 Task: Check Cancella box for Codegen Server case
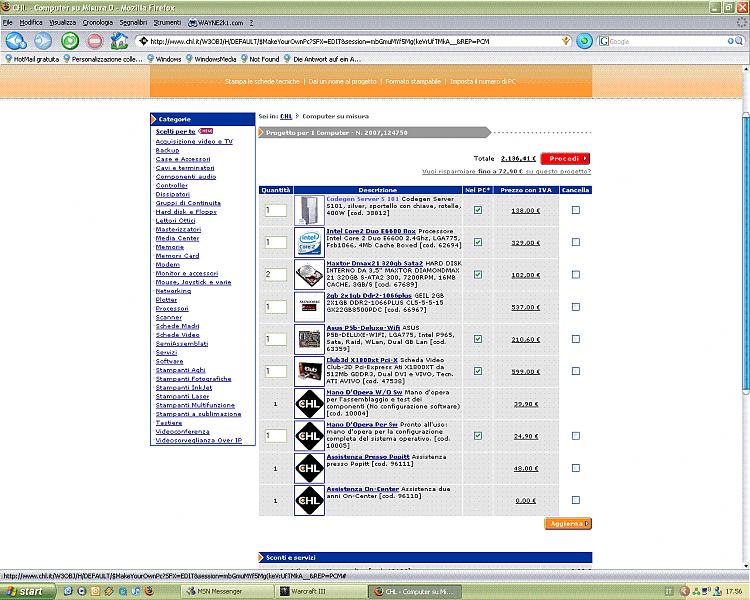[x=576, y=210]
